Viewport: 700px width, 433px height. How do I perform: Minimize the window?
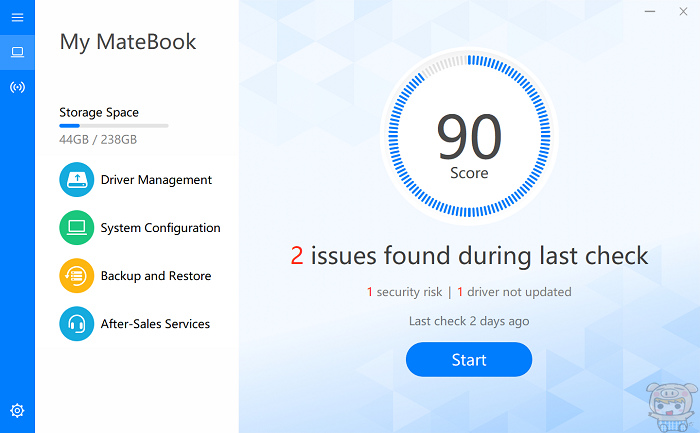point(650,12)
